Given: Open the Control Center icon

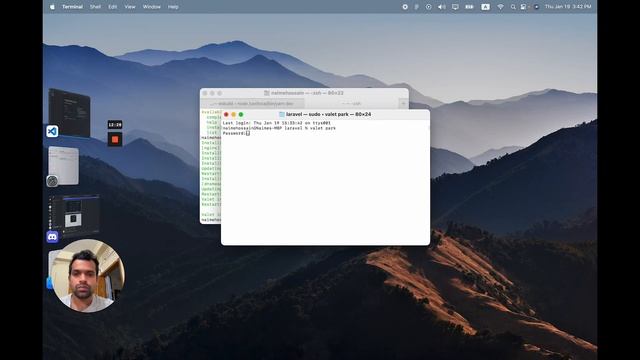Looking at the screenshot, I should [x=523, y=7].
